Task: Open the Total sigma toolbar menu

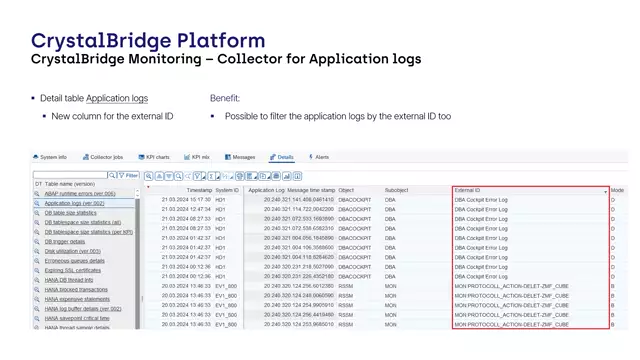Action: tap(213, 176)
